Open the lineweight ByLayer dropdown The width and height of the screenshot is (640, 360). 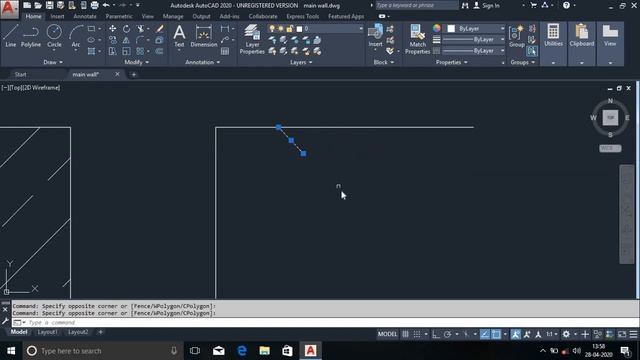coord(473,40)
